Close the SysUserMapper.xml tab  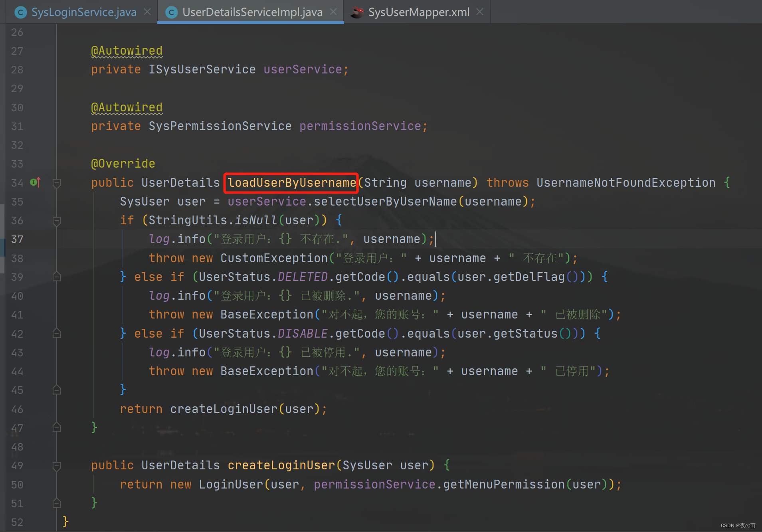click(x=480, y=12)
